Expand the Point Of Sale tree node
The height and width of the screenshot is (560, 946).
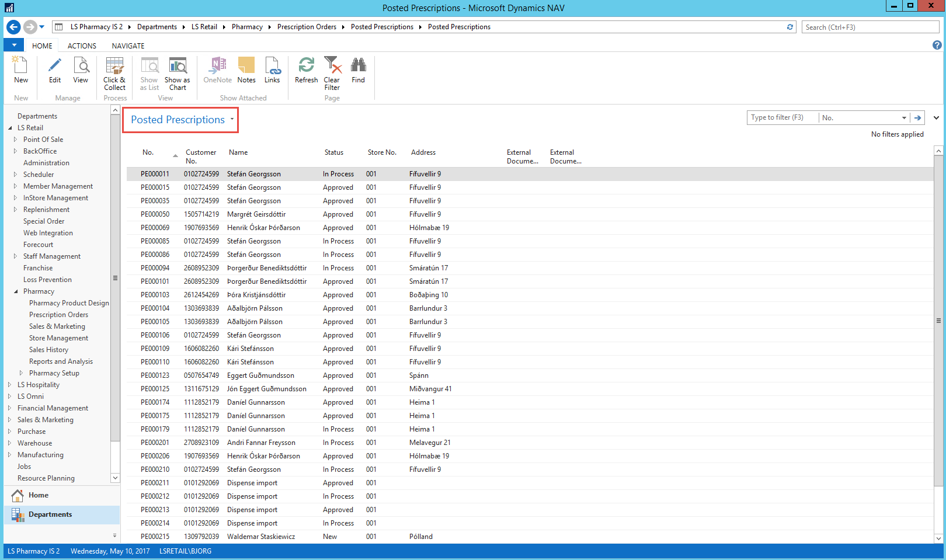15,140
